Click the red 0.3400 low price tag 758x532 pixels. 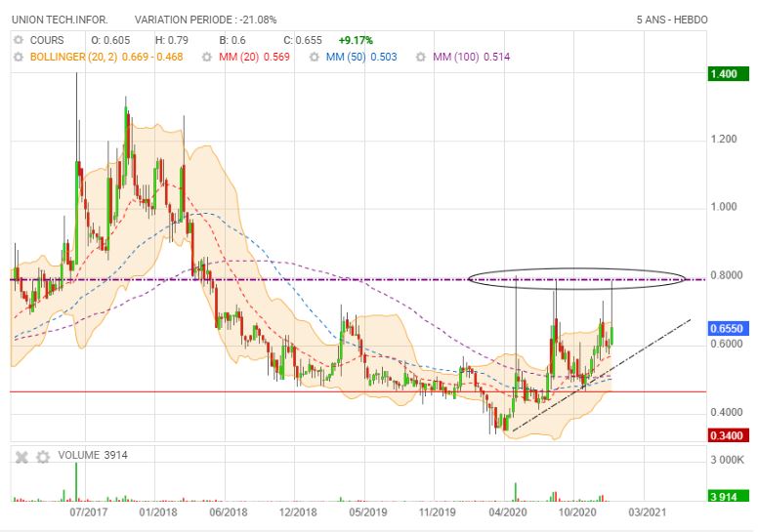pyautogui.click(x=729, y=435)
